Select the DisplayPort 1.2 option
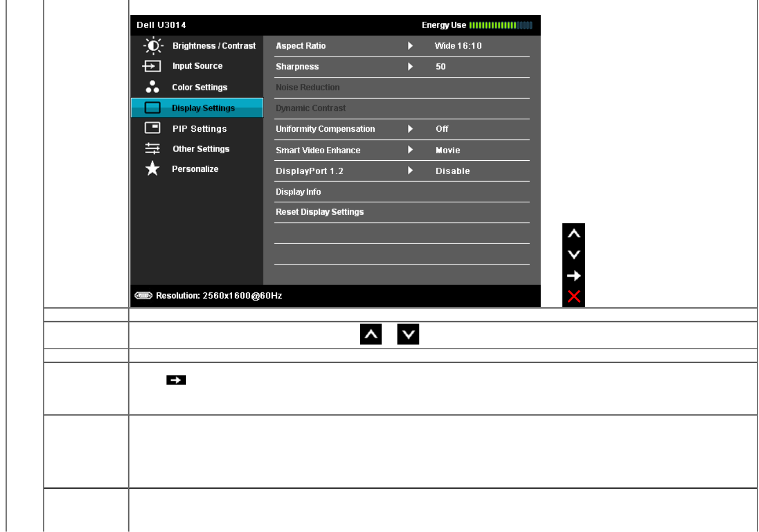This screenshot has width=759, height=532. [x=310, y=171]
